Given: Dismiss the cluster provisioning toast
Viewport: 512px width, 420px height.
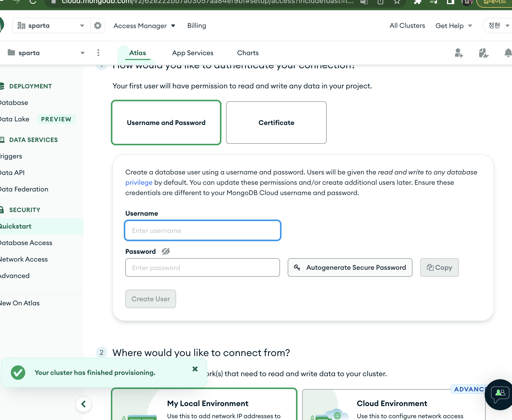Looking at the screenshot, I should click(x=195, y=369).
